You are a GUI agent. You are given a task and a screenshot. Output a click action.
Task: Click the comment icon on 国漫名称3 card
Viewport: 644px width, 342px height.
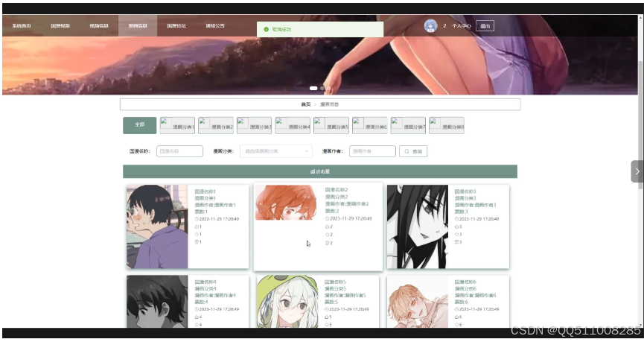point(456,242)
